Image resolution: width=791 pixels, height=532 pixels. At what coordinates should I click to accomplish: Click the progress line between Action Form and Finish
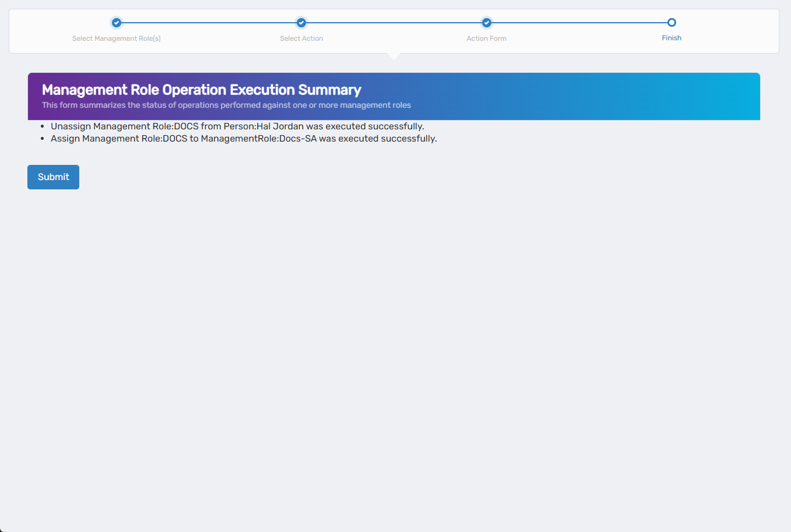pyautogui.click(x=579, y=22)
